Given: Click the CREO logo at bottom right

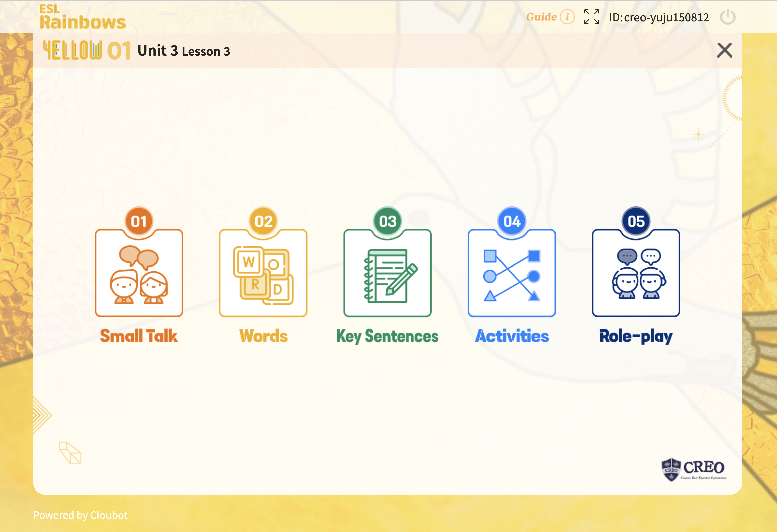Looking at the screenshot, I should tap(694, 469).
